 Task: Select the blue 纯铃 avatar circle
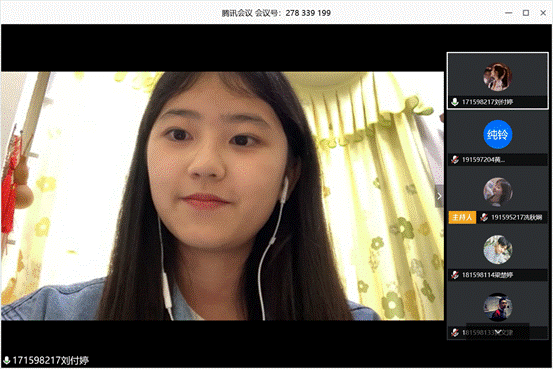[x=498, y=134]
